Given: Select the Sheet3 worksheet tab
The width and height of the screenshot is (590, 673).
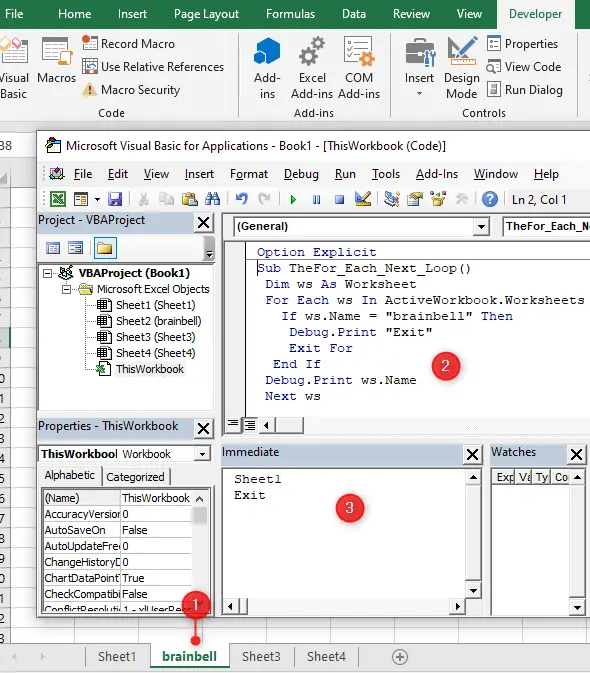Looking at the screenshot, I should 261,657.
